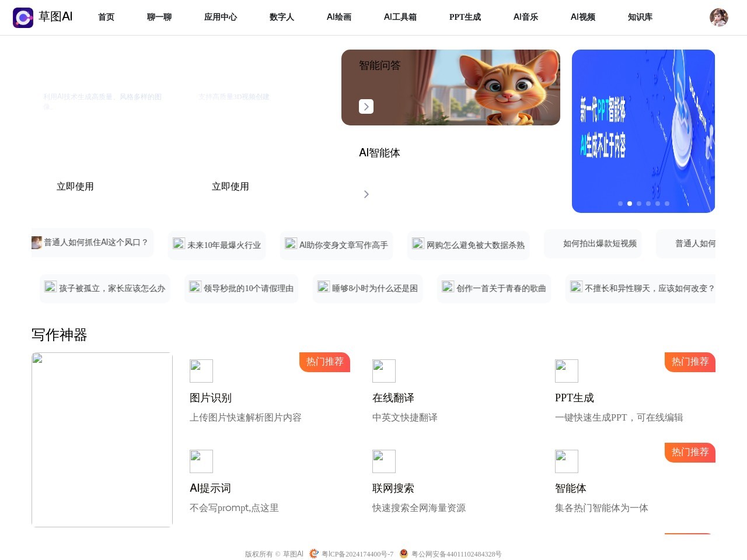Select the 未来10年最爆火行业 prompt chip
Screen dimensions: 747x560
217,245
